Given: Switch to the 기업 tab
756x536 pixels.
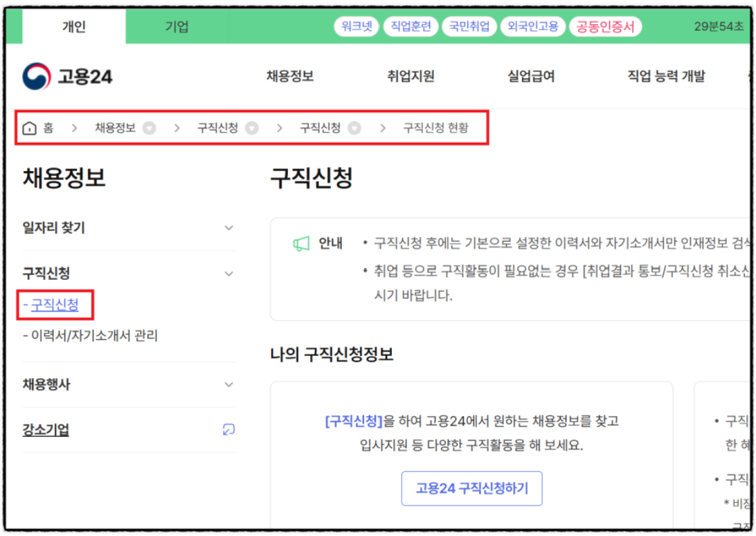Looking at the screenshot, I should [x=177, y=26].
